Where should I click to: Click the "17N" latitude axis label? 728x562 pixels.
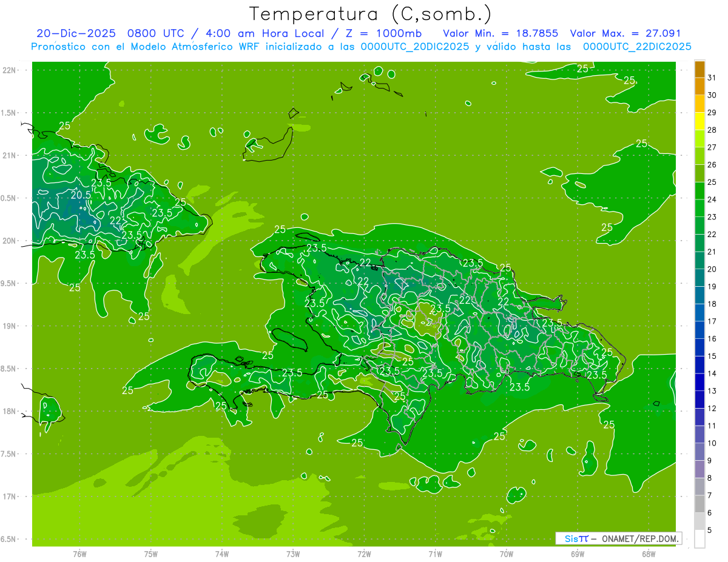pos(9,497)
